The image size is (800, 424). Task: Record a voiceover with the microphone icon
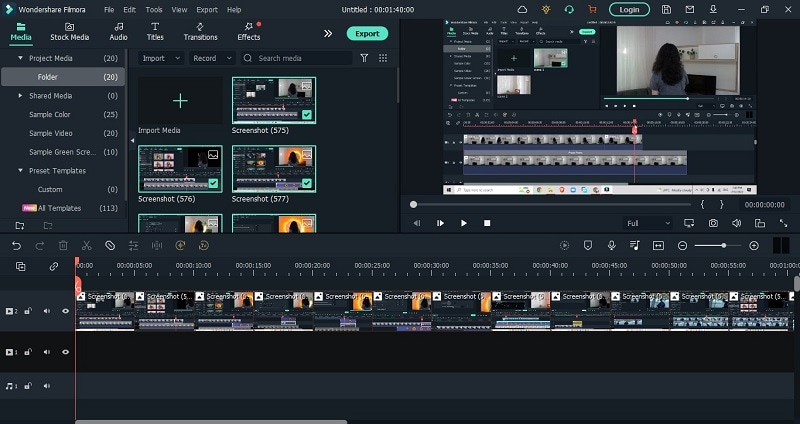point(610,245)
